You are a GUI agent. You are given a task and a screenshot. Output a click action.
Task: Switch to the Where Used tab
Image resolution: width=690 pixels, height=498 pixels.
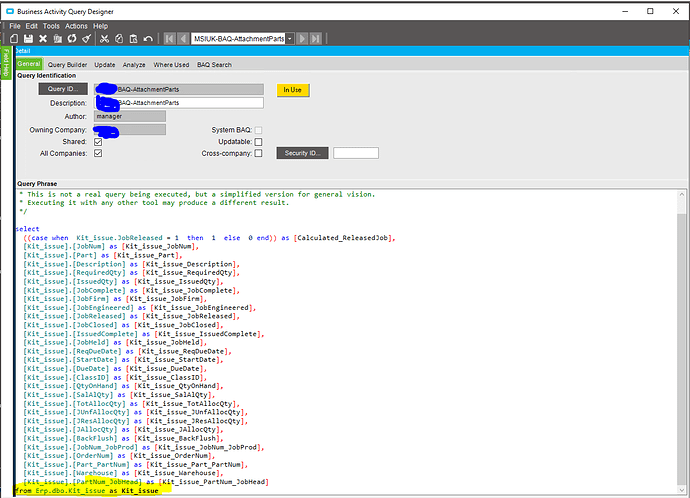pos(171,65)
